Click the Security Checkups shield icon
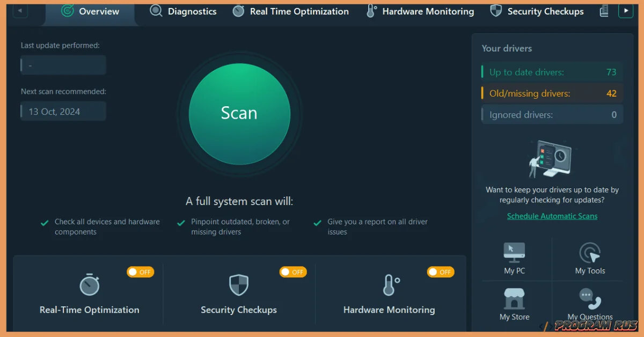Viewport: 644px width, 337px height. 239,285
